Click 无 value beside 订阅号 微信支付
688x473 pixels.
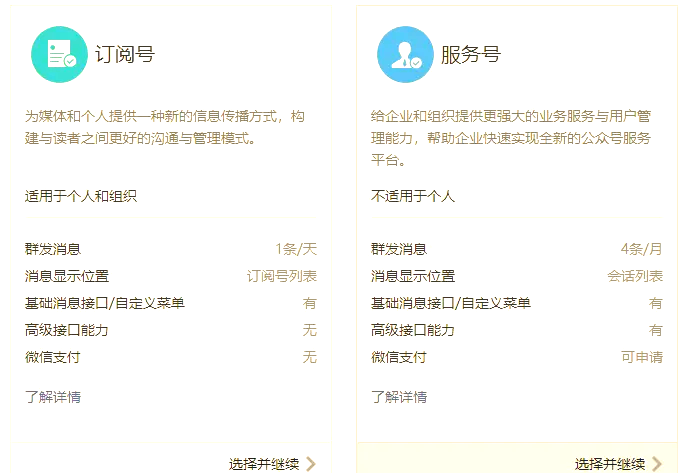pyautogui.click(x=310, y=357)
